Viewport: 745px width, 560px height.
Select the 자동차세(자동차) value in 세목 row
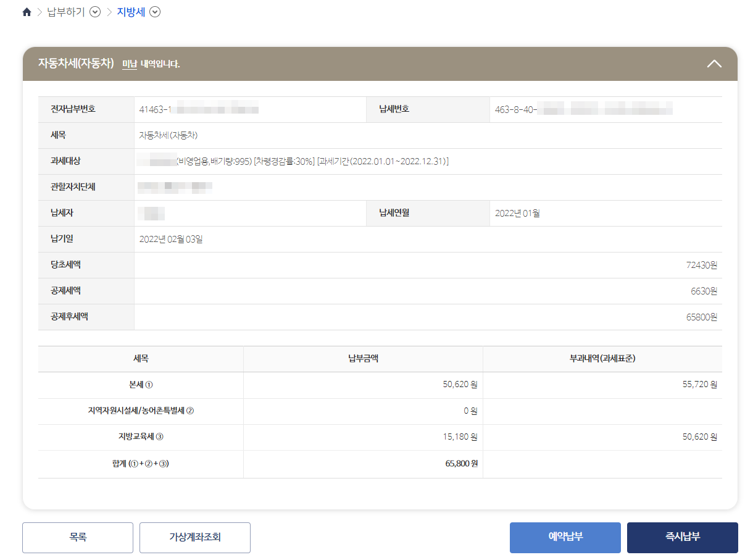click(x=169, y=136)
